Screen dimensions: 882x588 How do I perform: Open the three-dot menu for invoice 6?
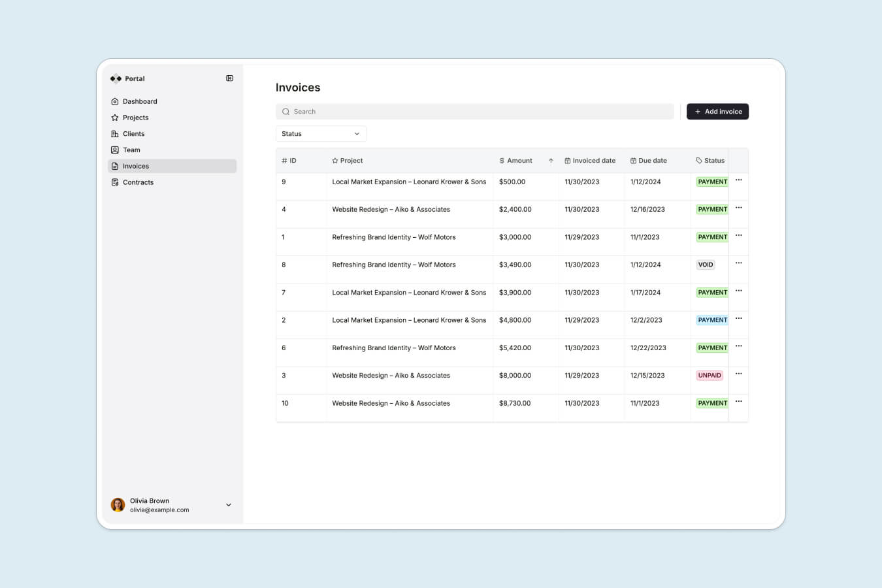point(738,346)
